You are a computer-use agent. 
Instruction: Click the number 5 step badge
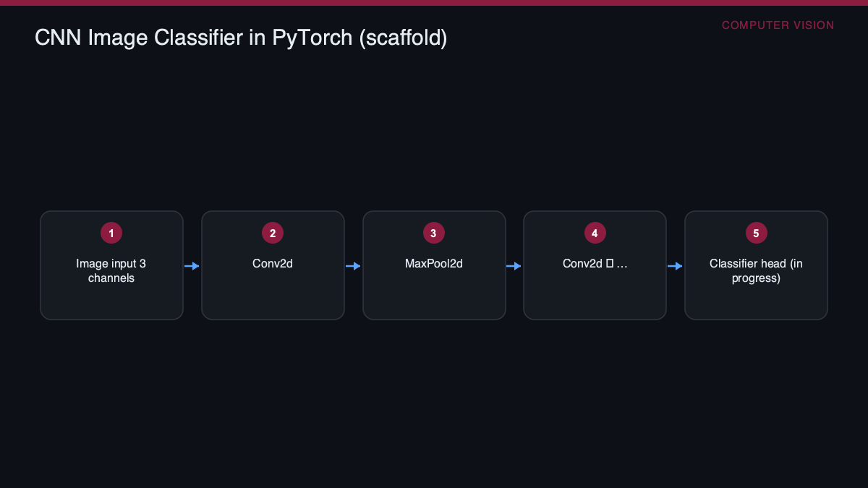click(756, 233)
